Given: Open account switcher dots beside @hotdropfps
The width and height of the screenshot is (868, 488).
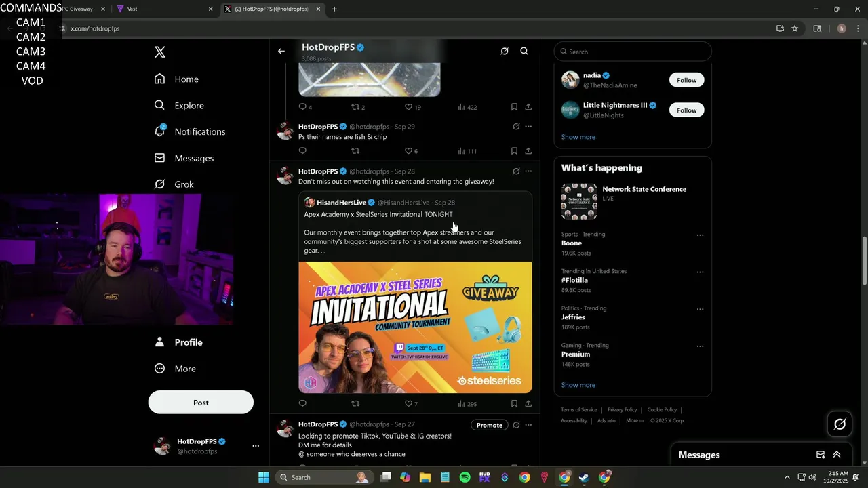Looking at the screenshot, I should tap(256, 446).
